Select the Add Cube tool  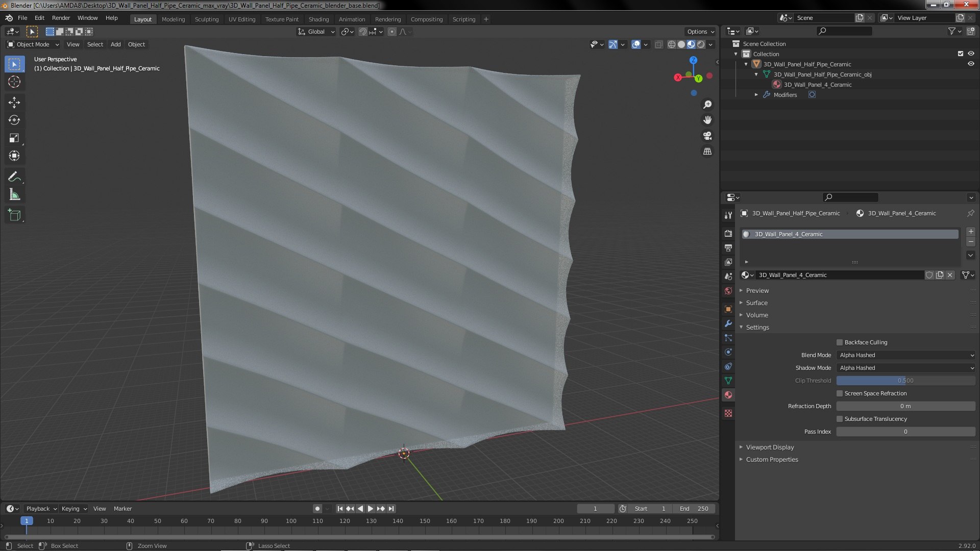pyautogui.click(x=14, y=215)
